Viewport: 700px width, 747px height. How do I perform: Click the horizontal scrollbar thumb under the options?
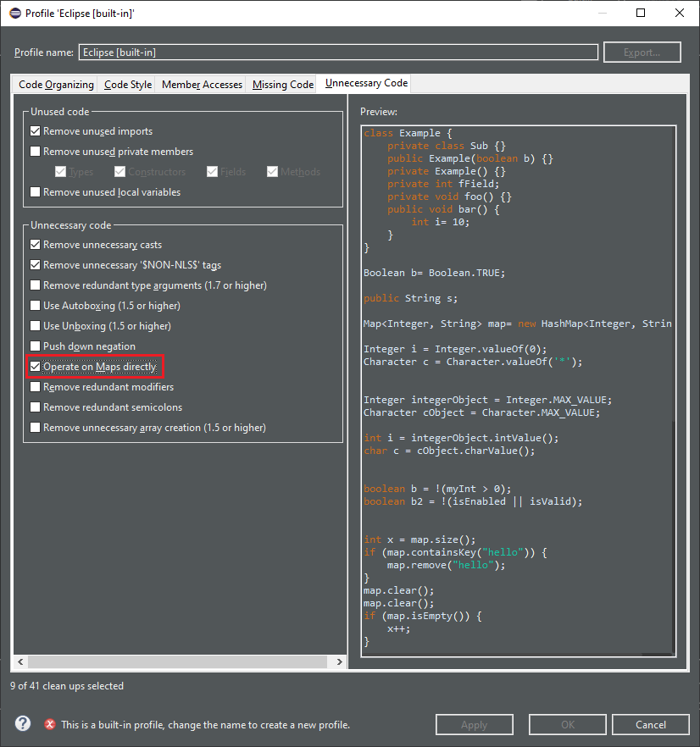click(x=177, y=661)
